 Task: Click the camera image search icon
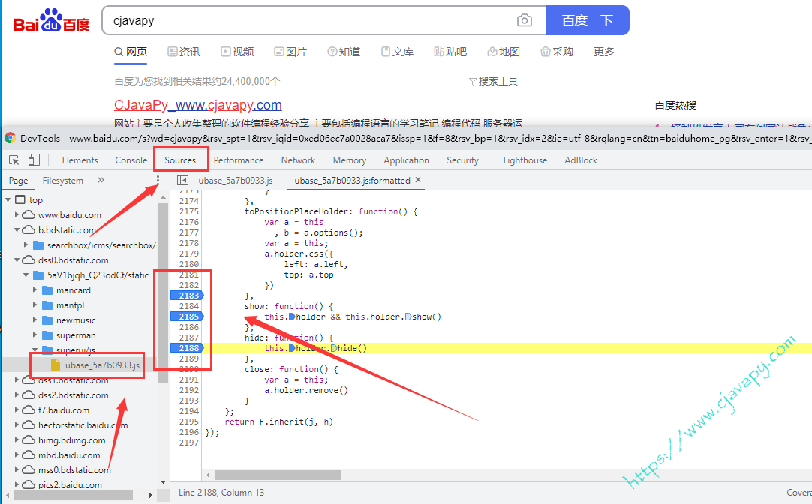(524, 20)
